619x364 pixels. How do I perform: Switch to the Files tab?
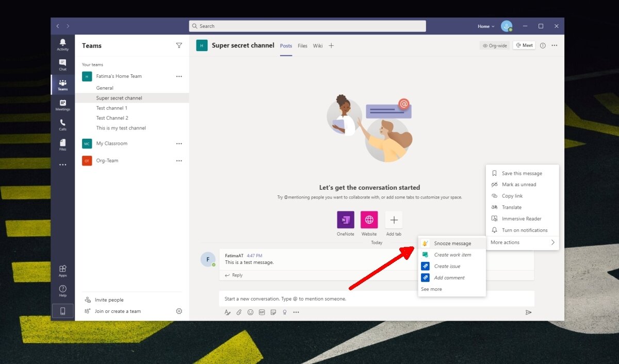pos(302,46)
